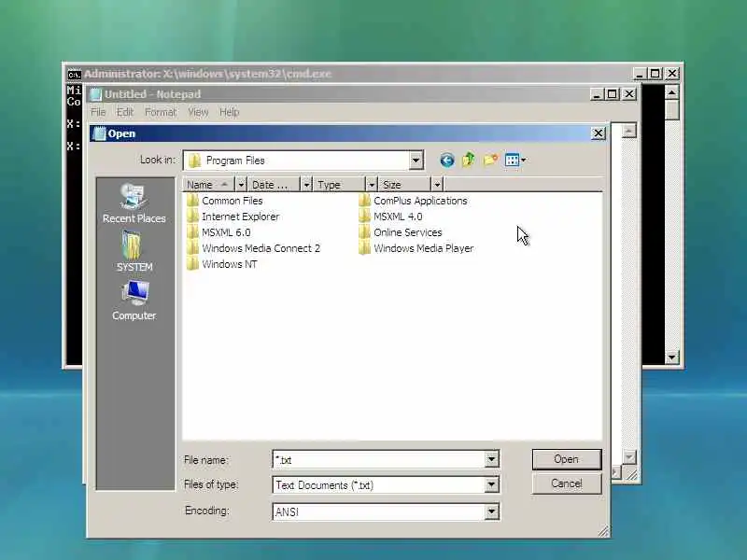747x560 pixels.
Task: Click the Notepad title bar icon
Action: coord(96,94)
